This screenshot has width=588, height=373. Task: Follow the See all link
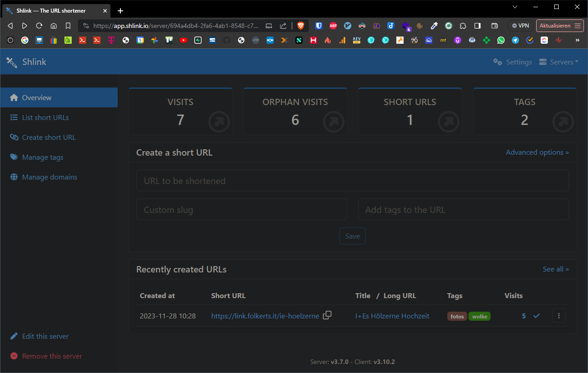pyautogui.click(x=556, y=269)
